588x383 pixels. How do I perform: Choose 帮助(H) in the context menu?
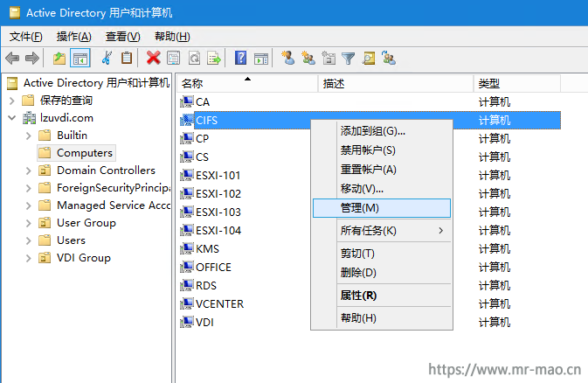[x=382, y=318]
